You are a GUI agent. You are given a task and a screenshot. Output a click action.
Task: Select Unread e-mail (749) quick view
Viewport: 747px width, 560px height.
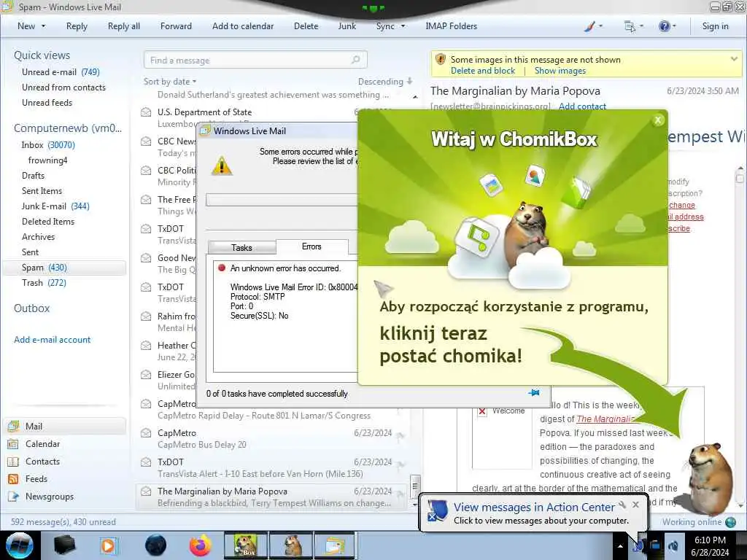[61, 72]
